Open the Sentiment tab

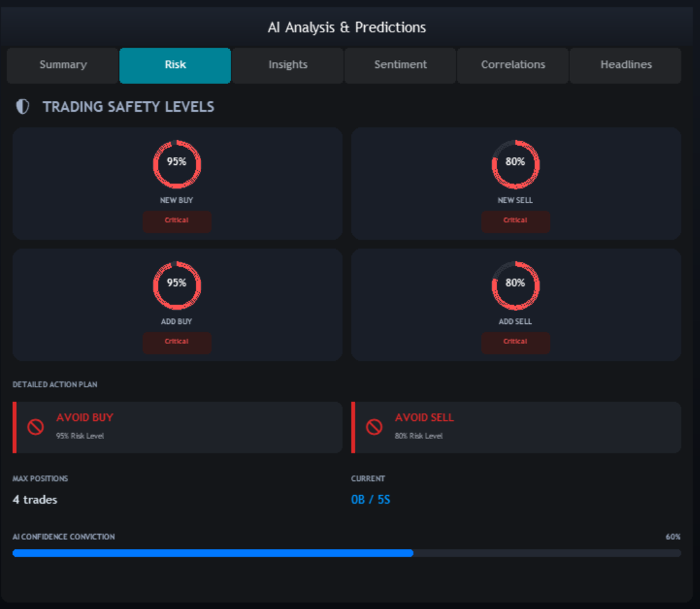click(x=400, y=65)
